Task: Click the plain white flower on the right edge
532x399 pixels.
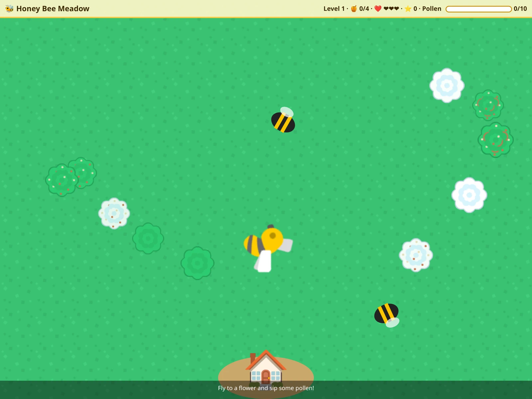Action: tap(469, 195)
